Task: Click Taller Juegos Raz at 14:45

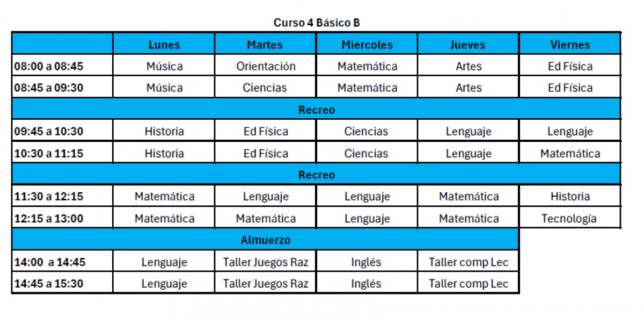Action: [x=266, y=283]
